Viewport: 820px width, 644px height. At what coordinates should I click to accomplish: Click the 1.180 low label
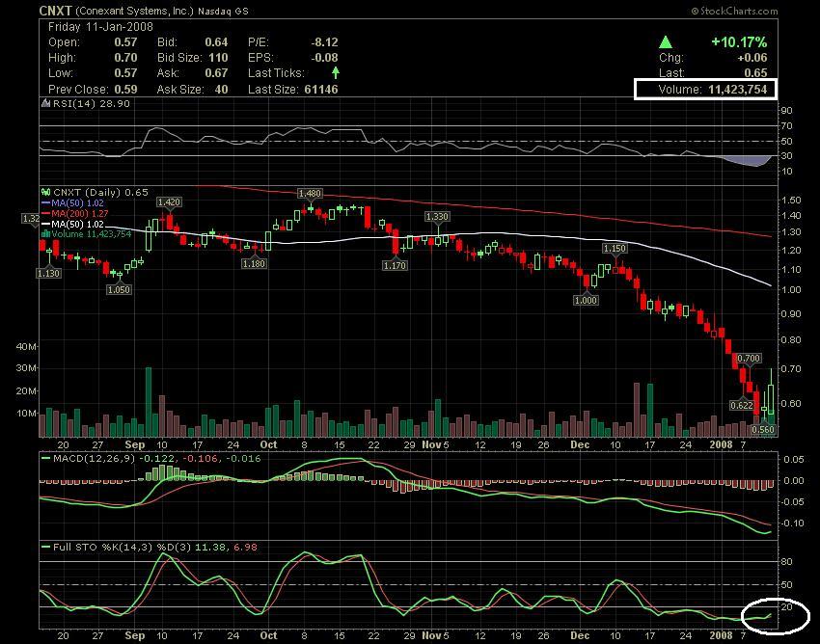pos(254,263)
